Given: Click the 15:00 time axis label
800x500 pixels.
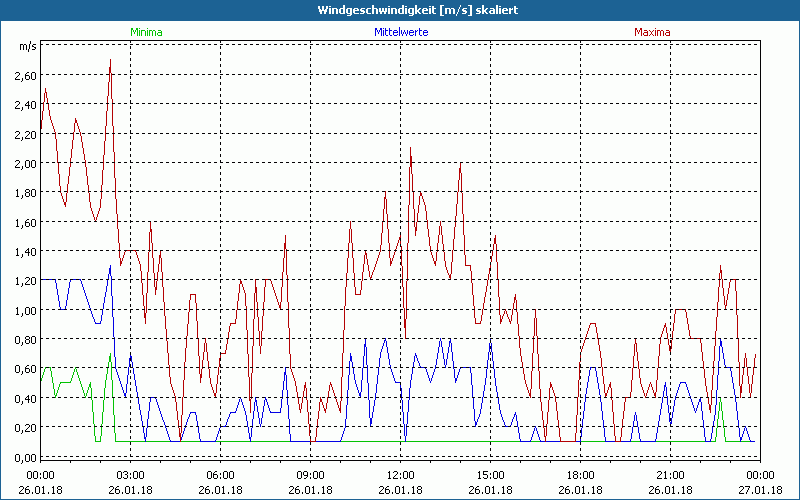Looking at the screenshot, I should pyautogui.click(x=491, y=475).
